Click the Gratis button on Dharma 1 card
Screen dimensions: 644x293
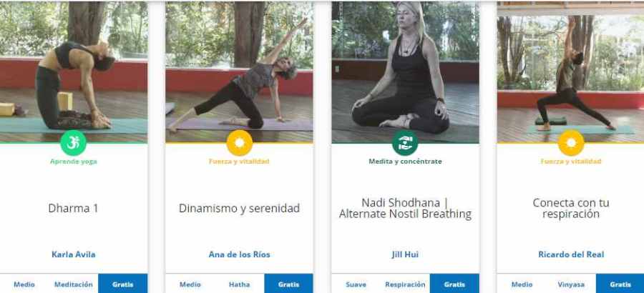(123, 284)
